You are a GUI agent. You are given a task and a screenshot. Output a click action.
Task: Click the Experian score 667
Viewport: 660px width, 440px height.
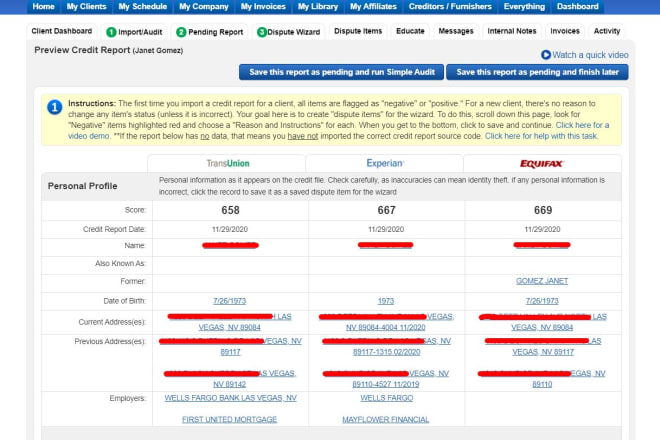386,210
